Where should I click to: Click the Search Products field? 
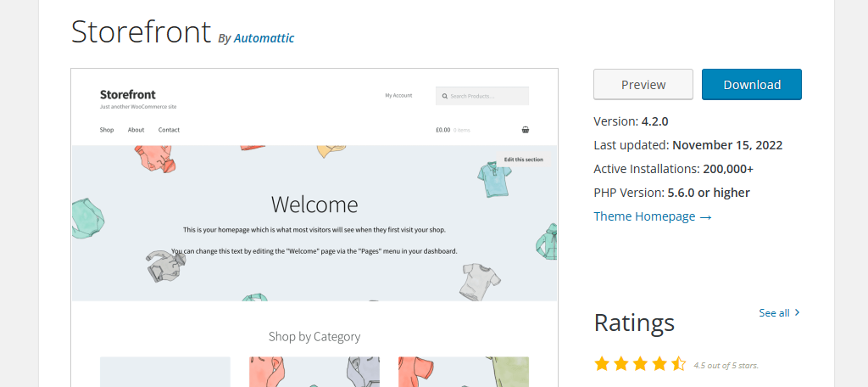click(482, 96)
